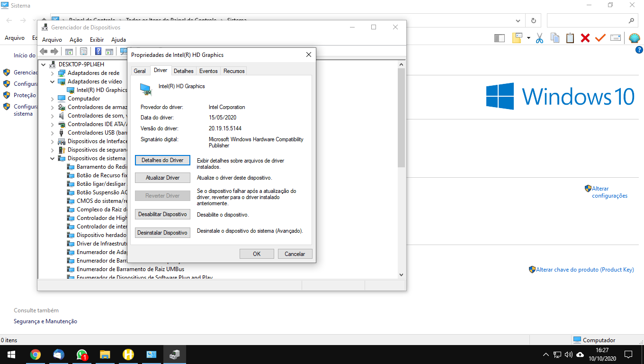
Task: Expand the Computador node
Action: point(52,99)
